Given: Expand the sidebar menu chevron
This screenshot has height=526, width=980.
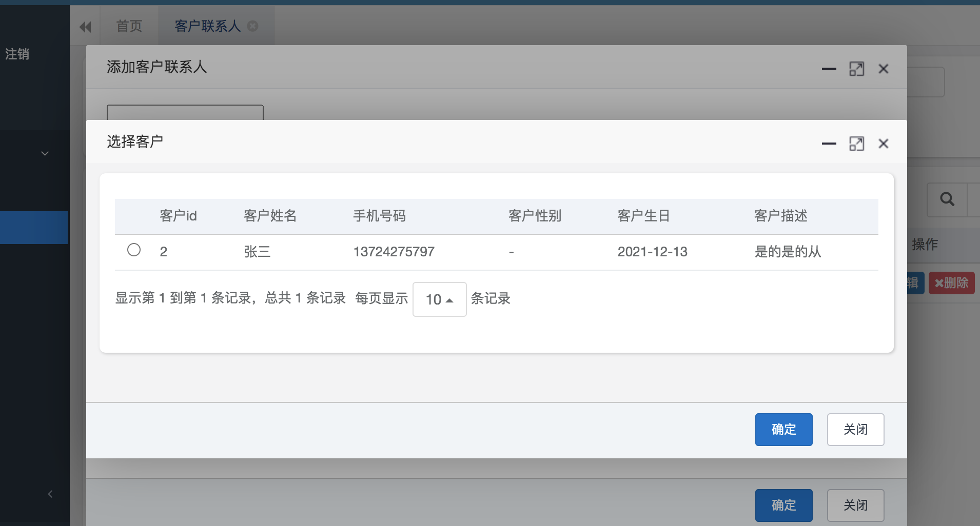Looking at the screenshot, I should pyautogui.click(x=45, y=153).
